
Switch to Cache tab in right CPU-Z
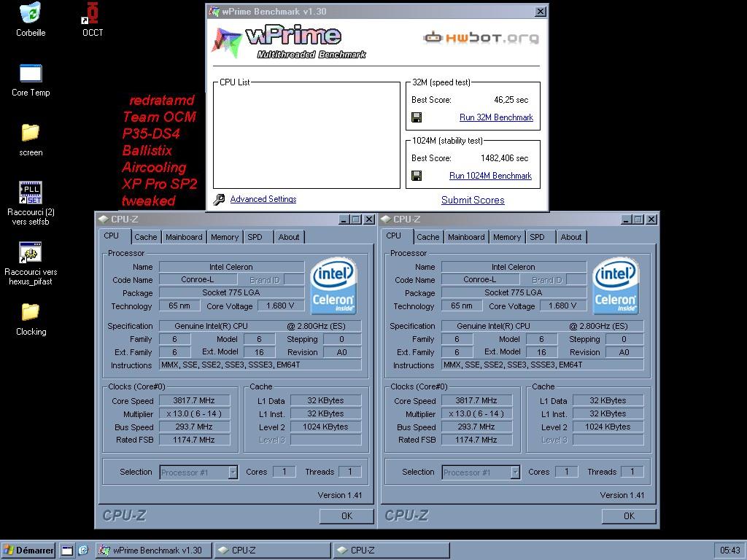point(427,237)
